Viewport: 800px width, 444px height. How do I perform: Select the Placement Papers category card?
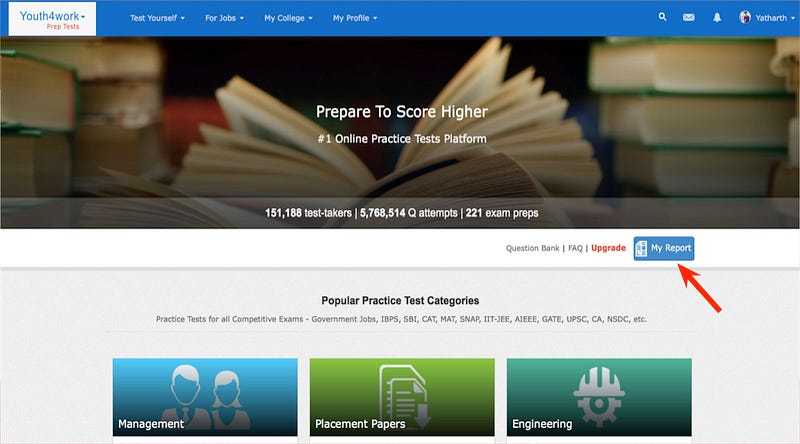(x=402, y=397)
